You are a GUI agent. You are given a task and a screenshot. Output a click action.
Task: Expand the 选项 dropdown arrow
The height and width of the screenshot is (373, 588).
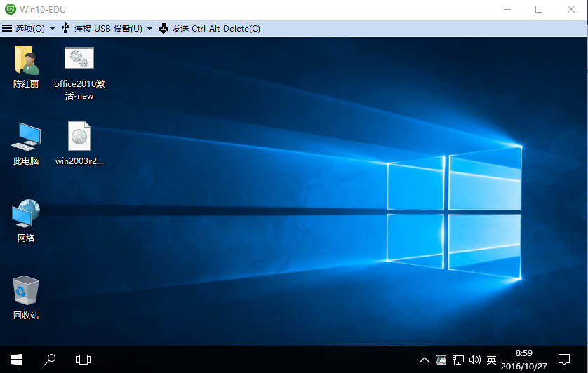tap(52, 29)
